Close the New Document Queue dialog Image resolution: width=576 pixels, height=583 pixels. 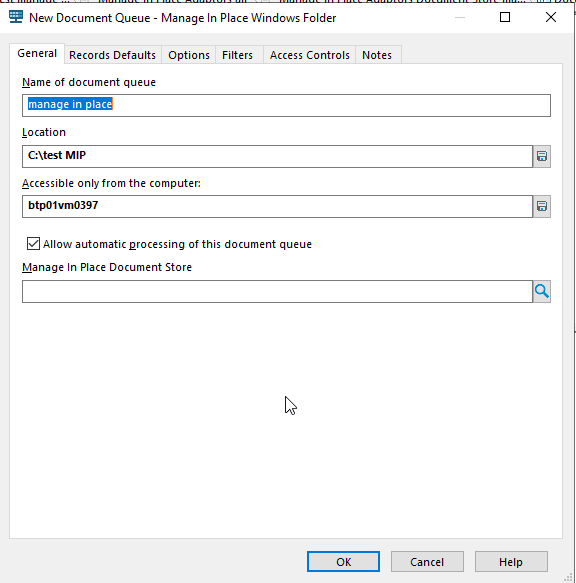(x=551, y=17)
